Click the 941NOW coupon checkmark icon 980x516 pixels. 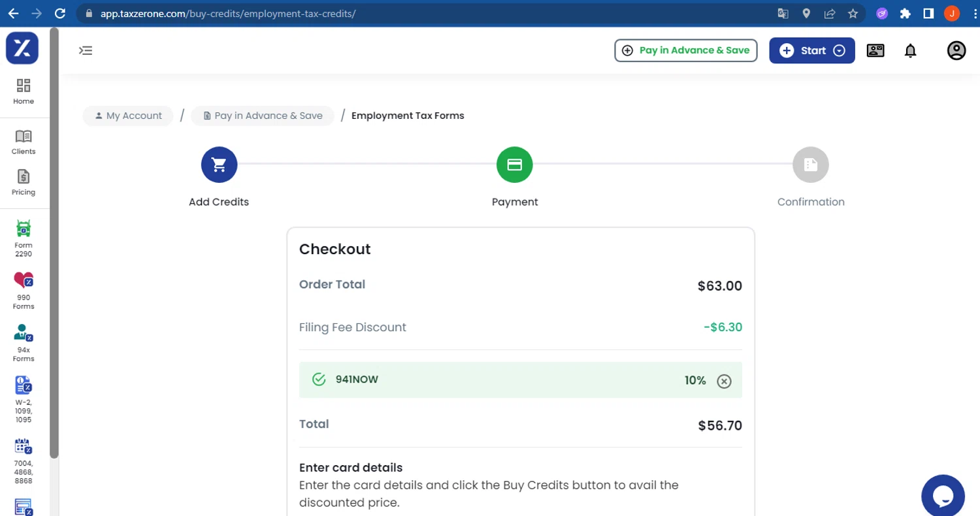click(319, 379)
